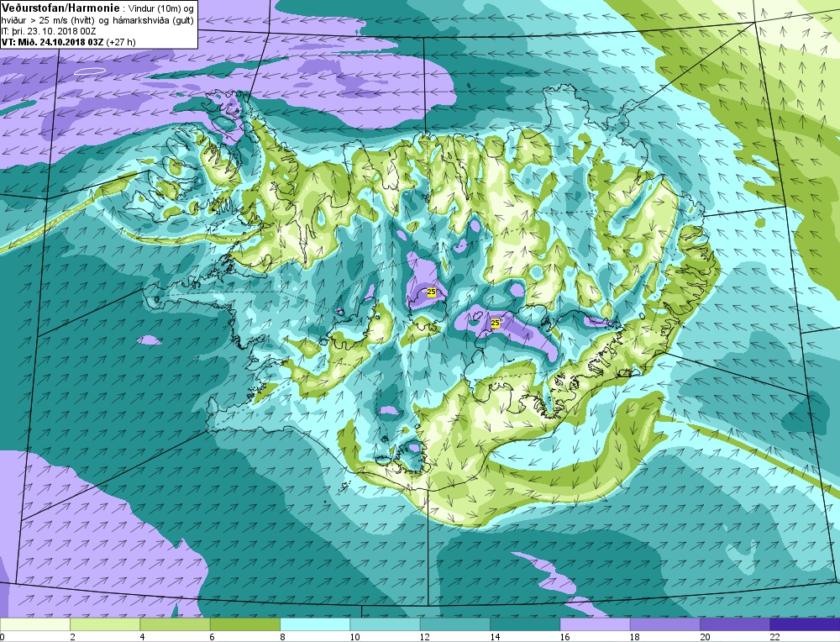Choose the 12–14 m/s teal legend swatch
Image resolution: width=840 pixels, height=642 pixels.
point(454,624)
